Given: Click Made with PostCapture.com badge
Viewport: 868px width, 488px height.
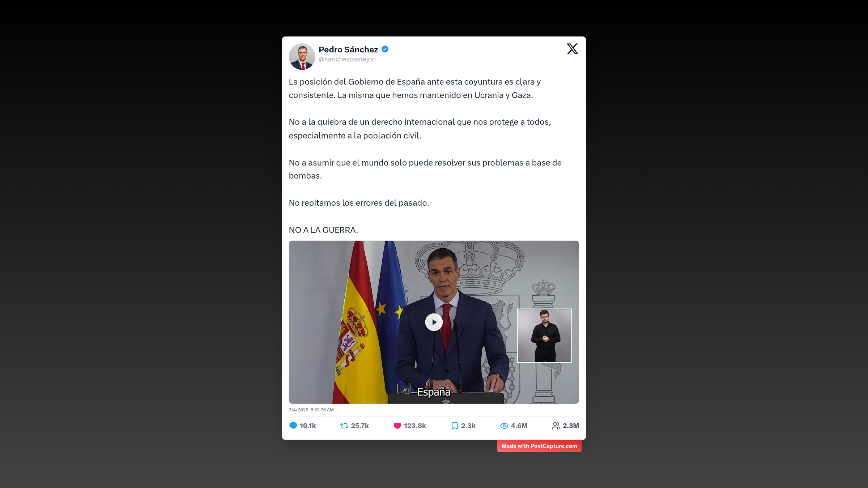Looking at the screenshot, I should [x=539, y=446].
